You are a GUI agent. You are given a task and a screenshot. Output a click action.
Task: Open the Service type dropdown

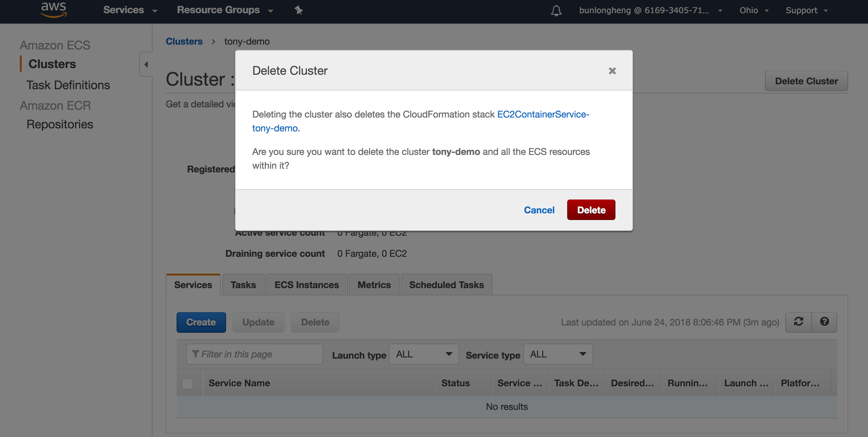557,354
